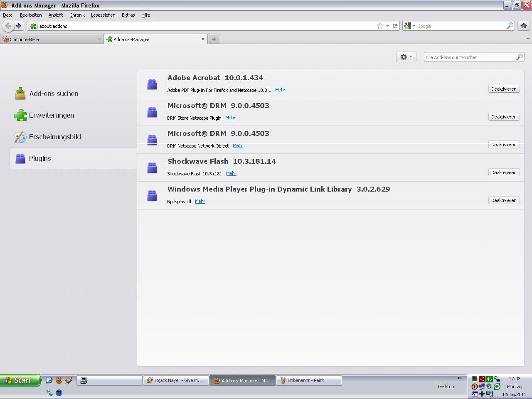The height and width of the screenshot is (399, 532).
Task: Click the red 43 temperature tray icon
Action: (482, 379)
